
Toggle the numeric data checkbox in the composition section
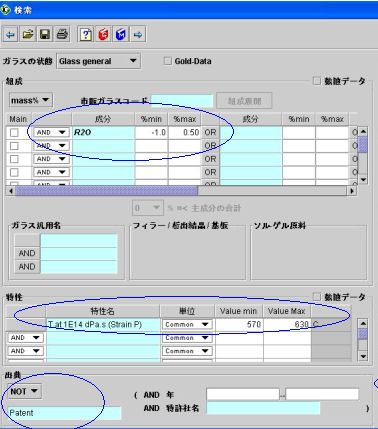click(x=316, y=81)
